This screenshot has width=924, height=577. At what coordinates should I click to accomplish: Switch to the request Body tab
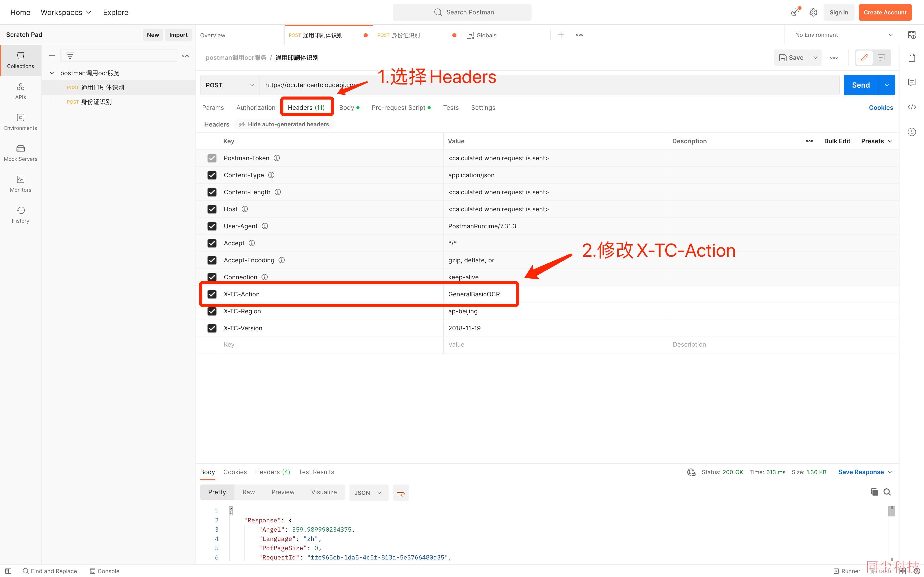tap(349, 108)
